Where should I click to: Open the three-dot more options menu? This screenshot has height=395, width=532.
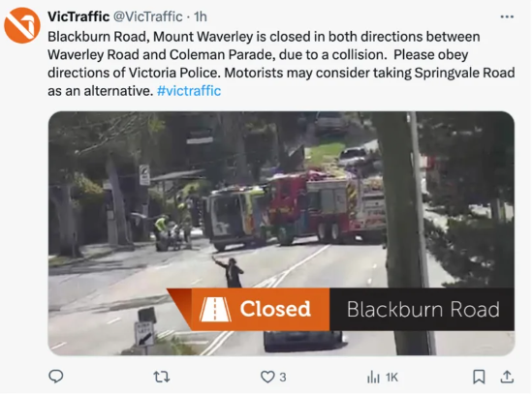pos(507,16)
